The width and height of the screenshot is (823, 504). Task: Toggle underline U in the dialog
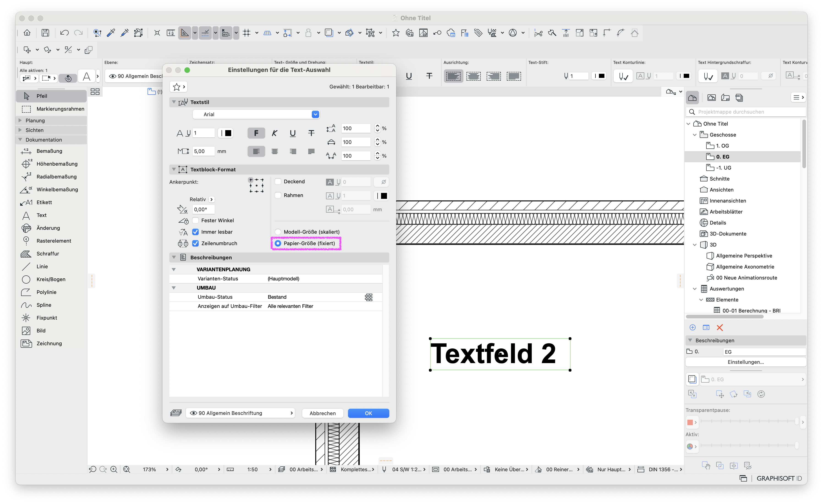[x=293, y=133]
